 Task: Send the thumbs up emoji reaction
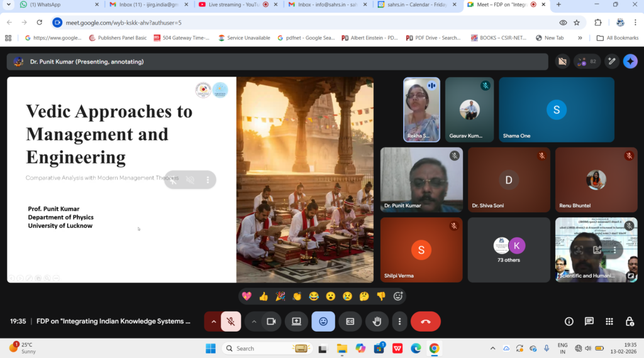[264, 296]
